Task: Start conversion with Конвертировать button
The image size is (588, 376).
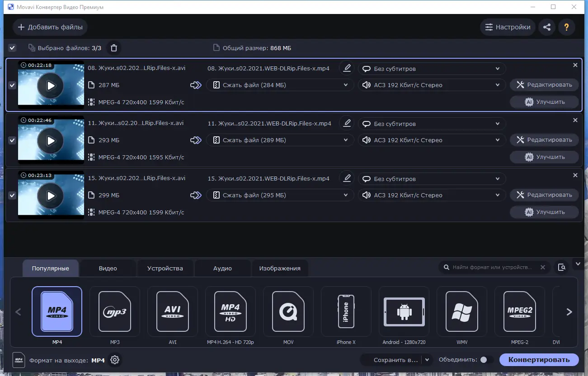Action: [539, 360]
